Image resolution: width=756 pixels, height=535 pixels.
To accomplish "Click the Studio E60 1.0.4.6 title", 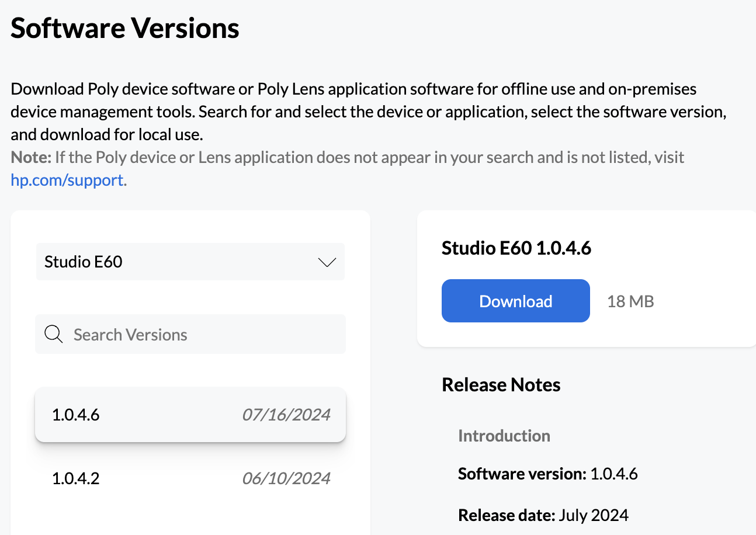I will [x=516, y=248].
